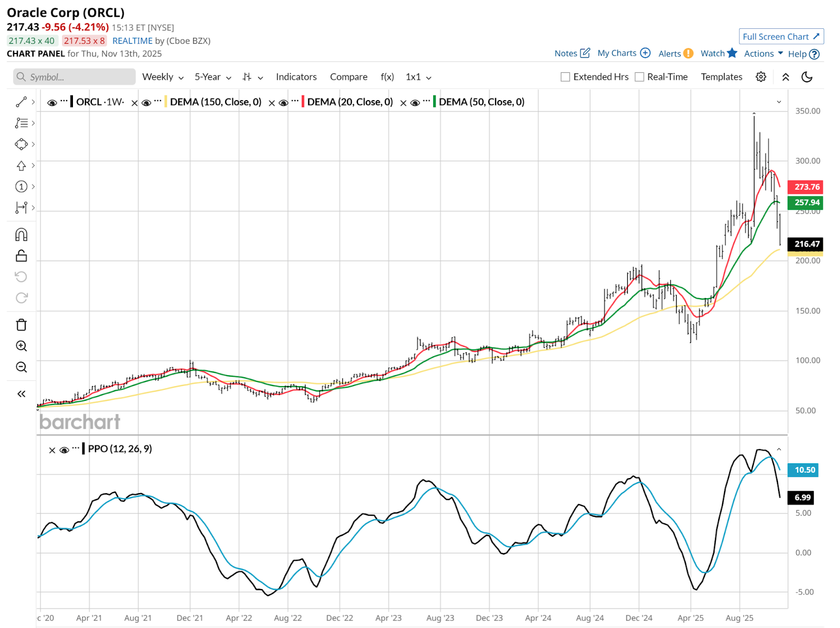Zoom in with the magnifier plus icon
840x628 pixels.
point(21,346)
